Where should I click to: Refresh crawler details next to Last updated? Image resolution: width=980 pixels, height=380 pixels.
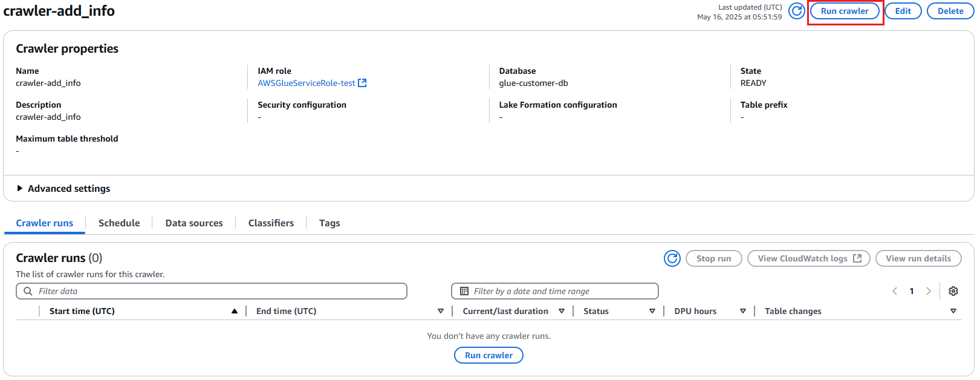(797, 11)
